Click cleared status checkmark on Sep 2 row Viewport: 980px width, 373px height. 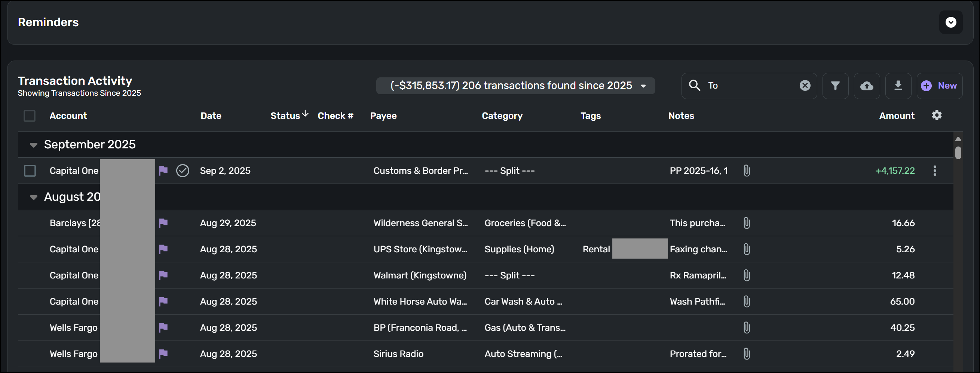coord(183,171)
